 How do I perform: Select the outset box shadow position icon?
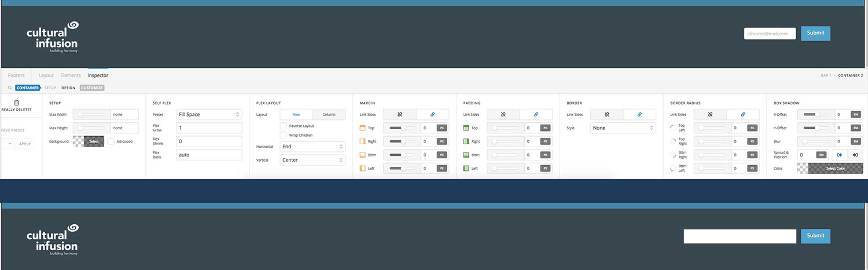point(840,155)
